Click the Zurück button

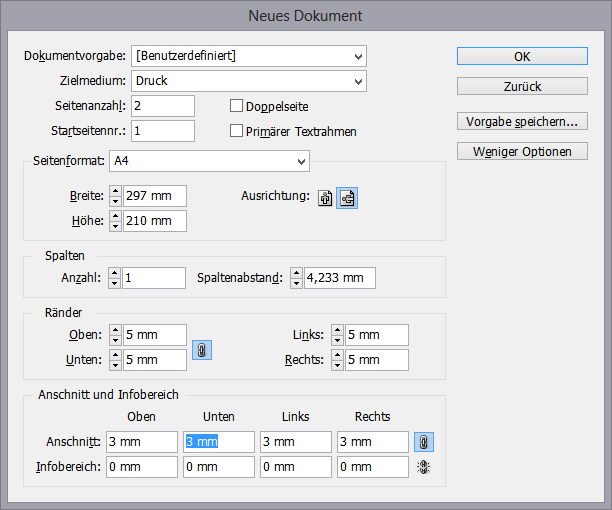(522, 86)
